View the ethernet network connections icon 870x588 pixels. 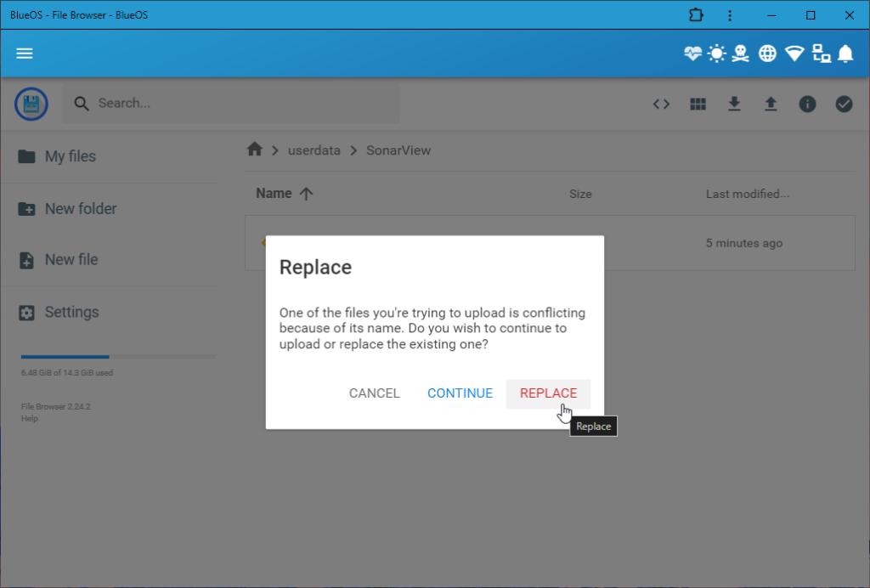point(821,53)
